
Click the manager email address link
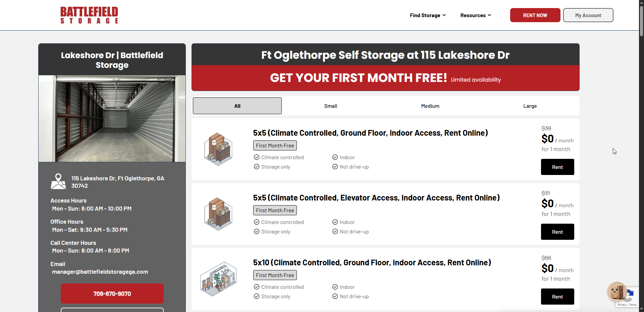[x=100, y=272]
